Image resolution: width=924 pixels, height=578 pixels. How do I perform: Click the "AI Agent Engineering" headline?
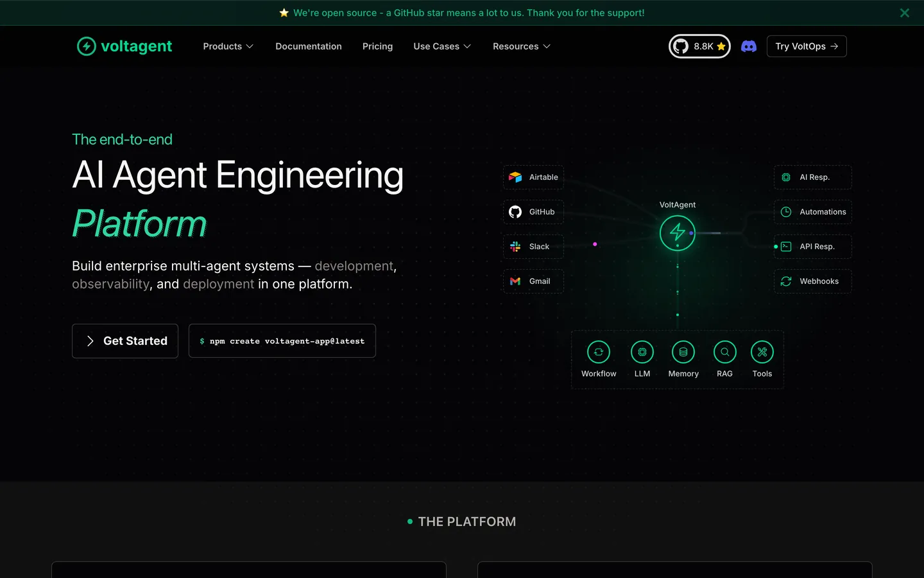tap(238, 175)
